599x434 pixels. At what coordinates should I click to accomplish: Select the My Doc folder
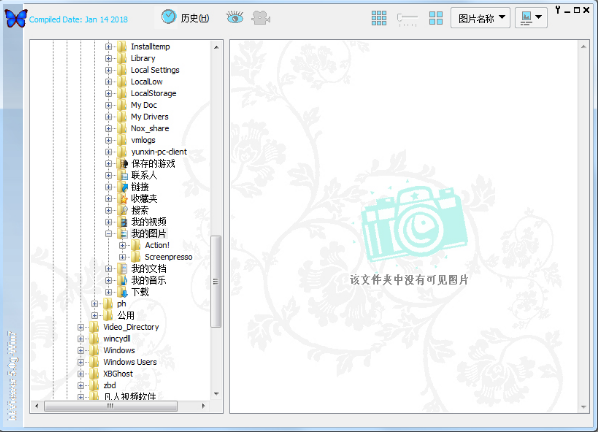144,105
